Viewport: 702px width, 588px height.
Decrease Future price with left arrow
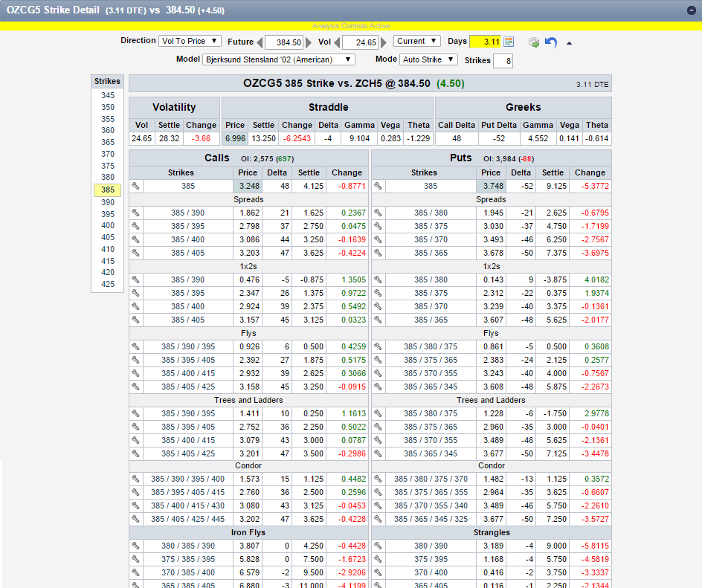point(260,42)
